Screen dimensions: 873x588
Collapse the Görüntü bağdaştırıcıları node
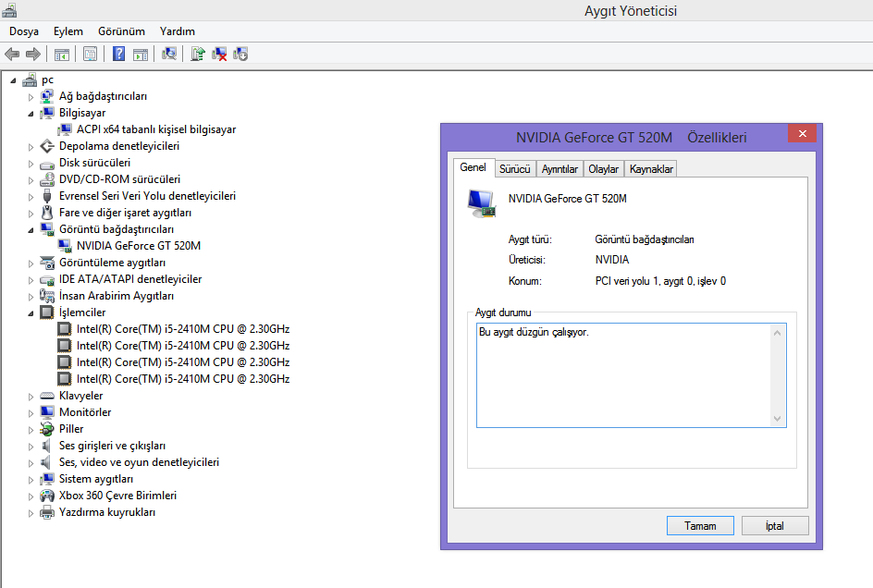tap(31, 230)
